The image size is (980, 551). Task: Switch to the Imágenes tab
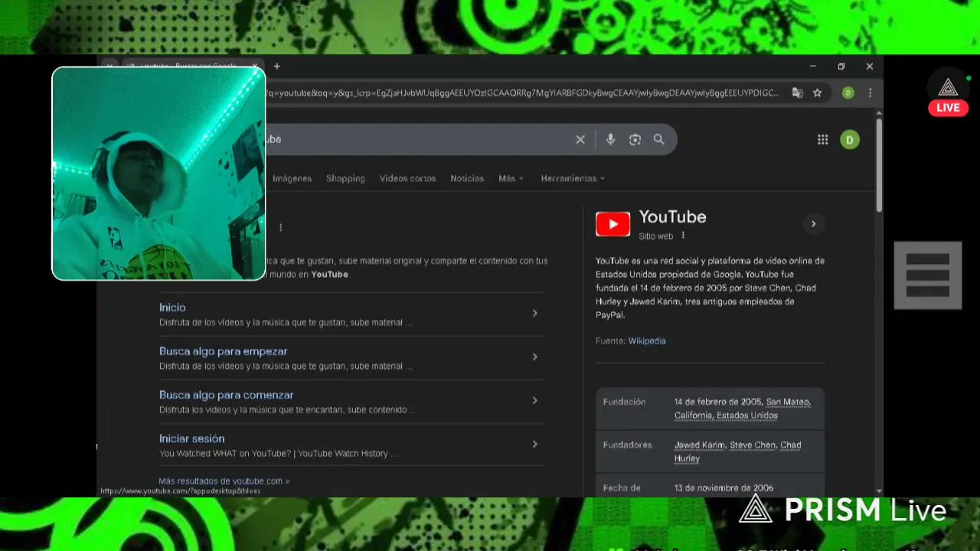(x=292, y=178)
